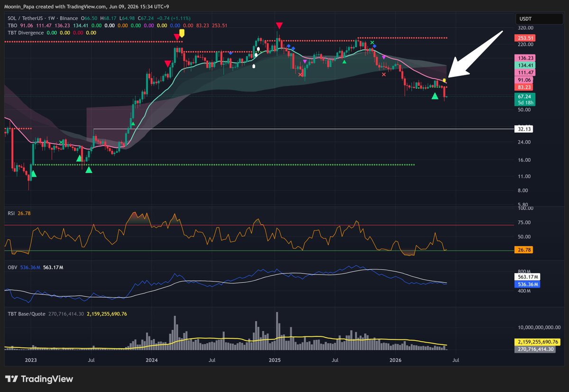This screenshot has width=569, height=392.
Task: Click the RSI pane legend label
Action: coord(10,213)
